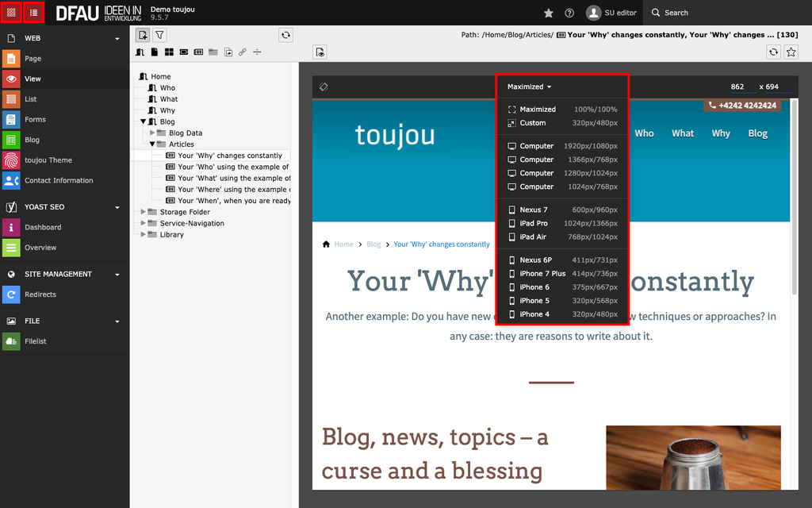Refresh the page tree with reload icon
Viewport: 812px width, 508px height.
285,35
